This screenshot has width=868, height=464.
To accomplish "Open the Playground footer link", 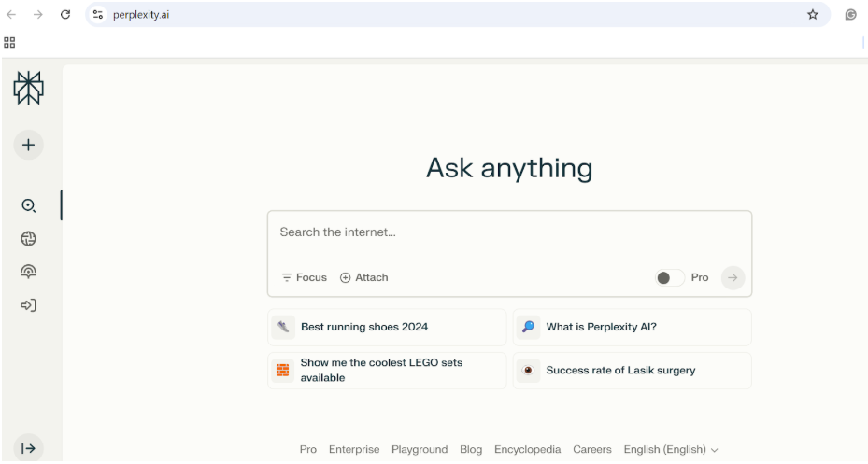I will (x=420, y=449).
